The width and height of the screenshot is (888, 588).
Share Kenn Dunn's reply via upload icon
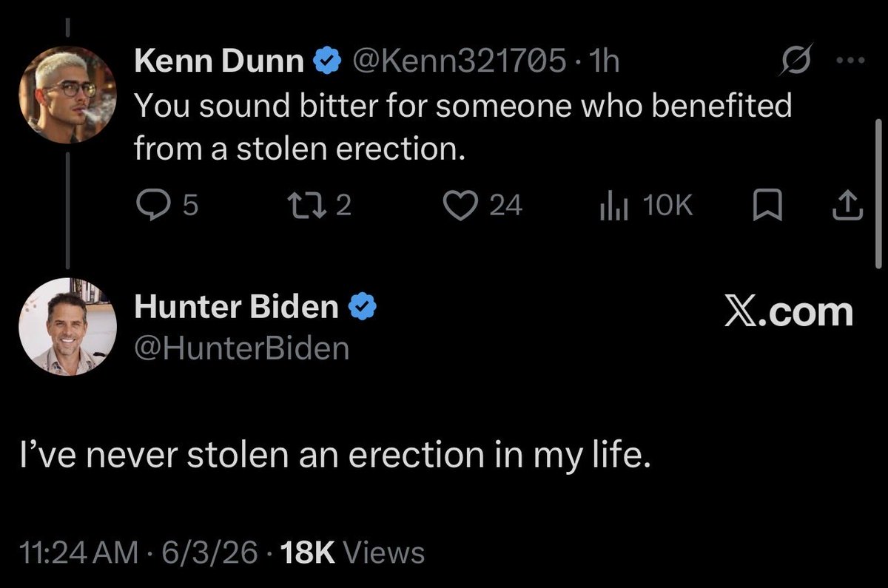(x=847, y=206)
